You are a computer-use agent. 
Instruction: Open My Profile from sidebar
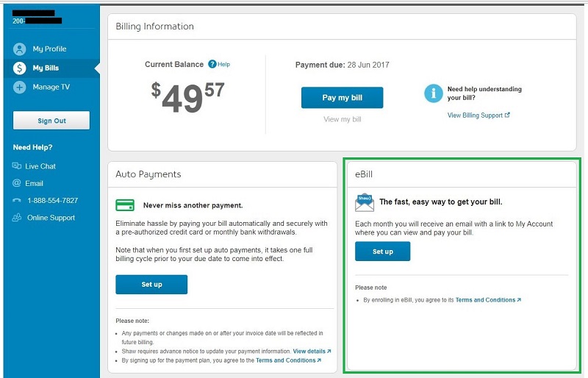[x=49, y=49]
